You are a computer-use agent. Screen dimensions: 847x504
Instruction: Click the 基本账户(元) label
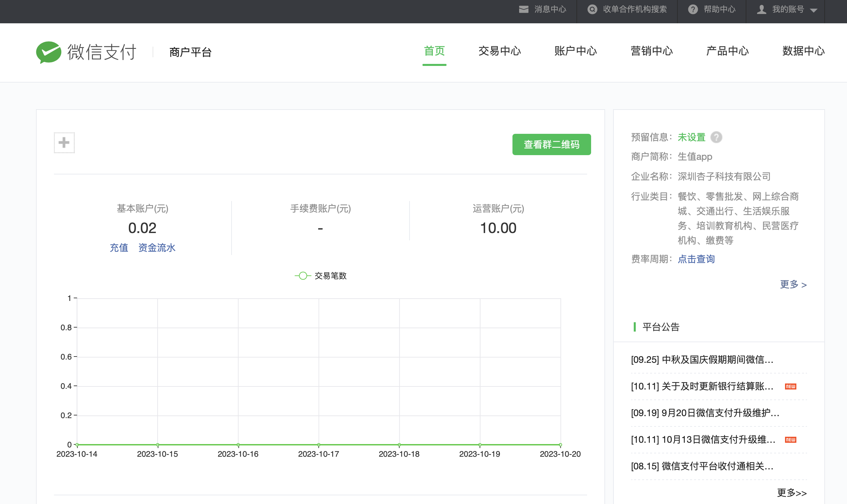(x=142, y=208)
